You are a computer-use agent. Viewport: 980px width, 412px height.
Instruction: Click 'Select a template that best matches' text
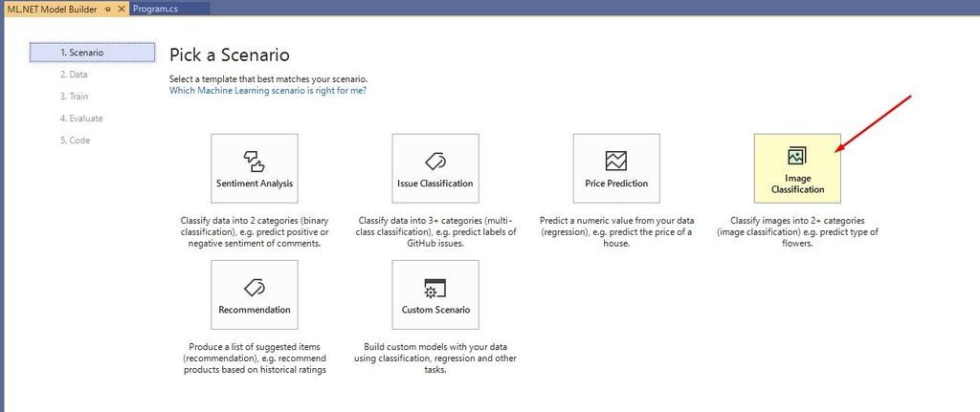(269, 79)
